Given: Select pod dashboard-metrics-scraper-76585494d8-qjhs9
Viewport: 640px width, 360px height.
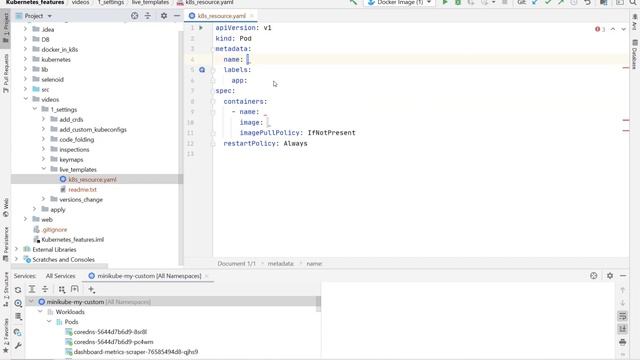Looking at the screenshot, I should (136, 351).
